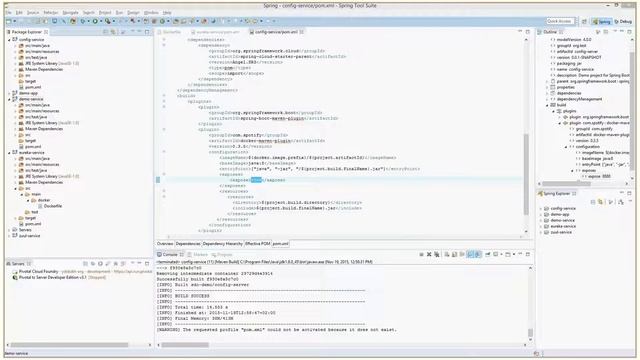Expand dependencies node in Outline
This screenshot has height=360, width=640.
[x=547, y=93]
